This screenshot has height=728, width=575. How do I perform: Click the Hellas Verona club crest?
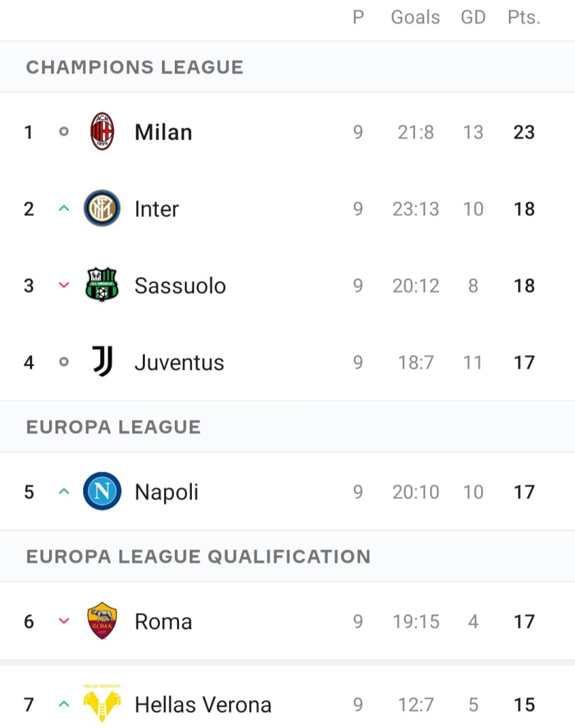tap(102, 704)
